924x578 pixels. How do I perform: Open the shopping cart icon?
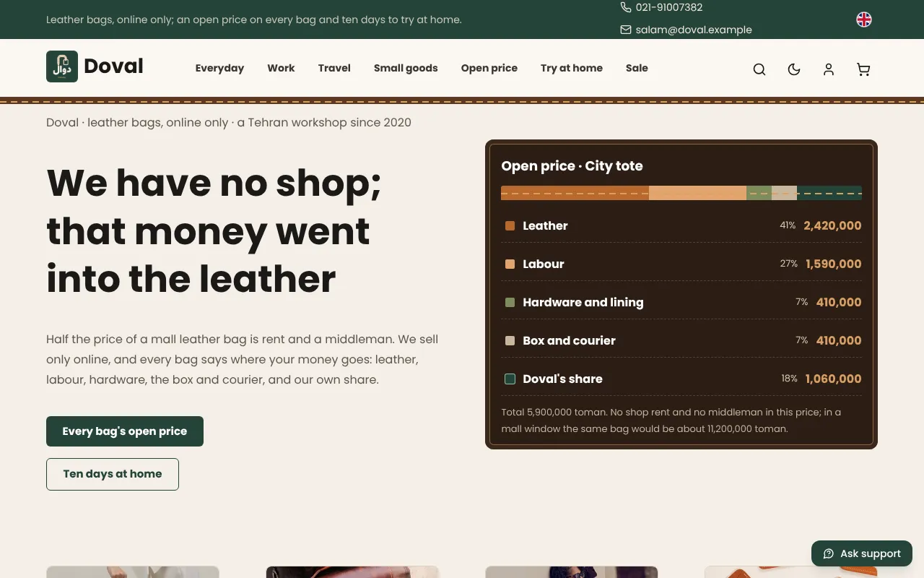tap(863, 69)
